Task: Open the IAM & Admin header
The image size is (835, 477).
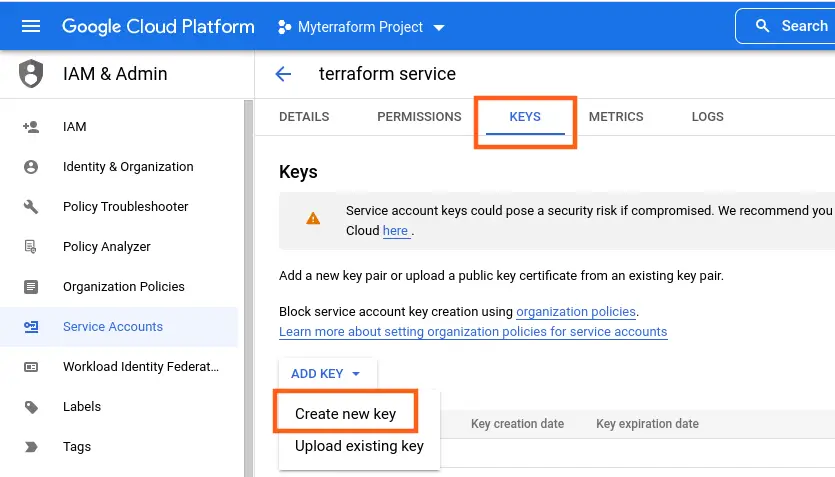Action: click(x=115, y=74)
